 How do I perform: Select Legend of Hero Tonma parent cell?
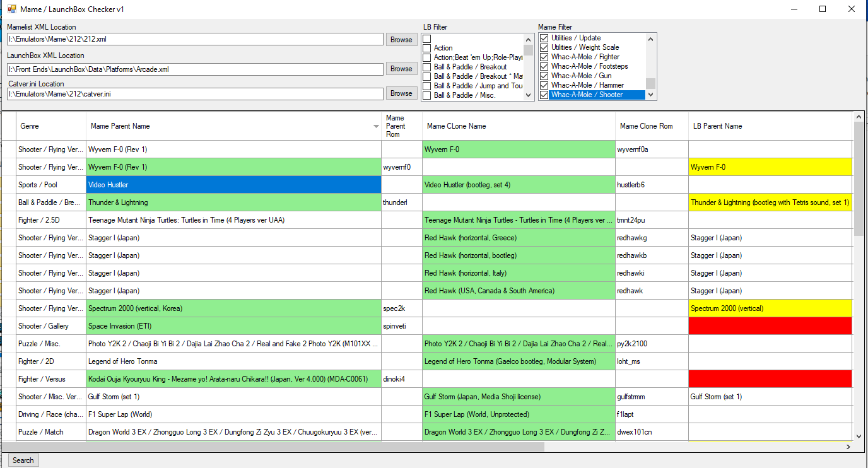(x=233, y=361)
